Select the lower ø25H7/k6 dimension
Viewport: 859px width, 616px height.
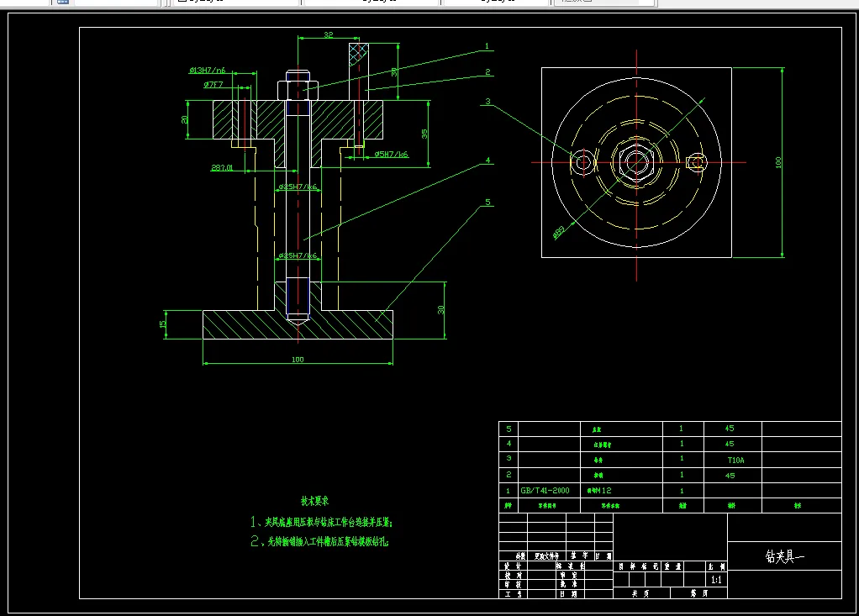[298, 255]
